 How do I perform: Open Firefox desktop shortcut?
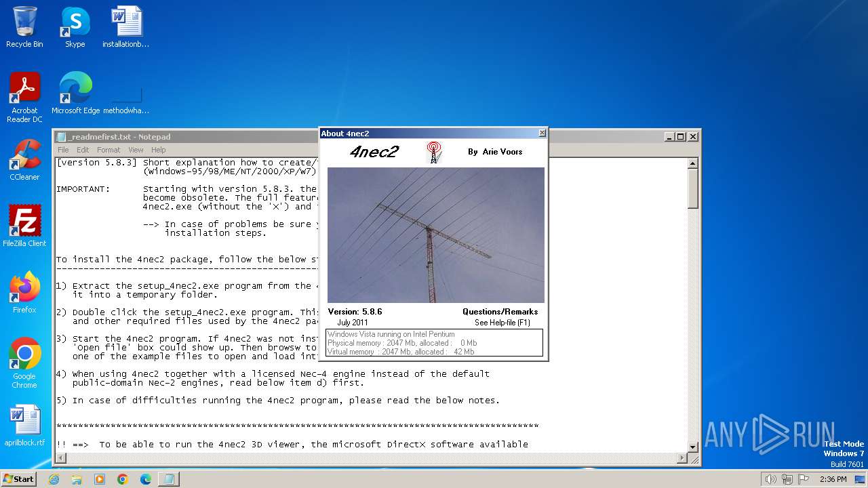tap(24, 293)
